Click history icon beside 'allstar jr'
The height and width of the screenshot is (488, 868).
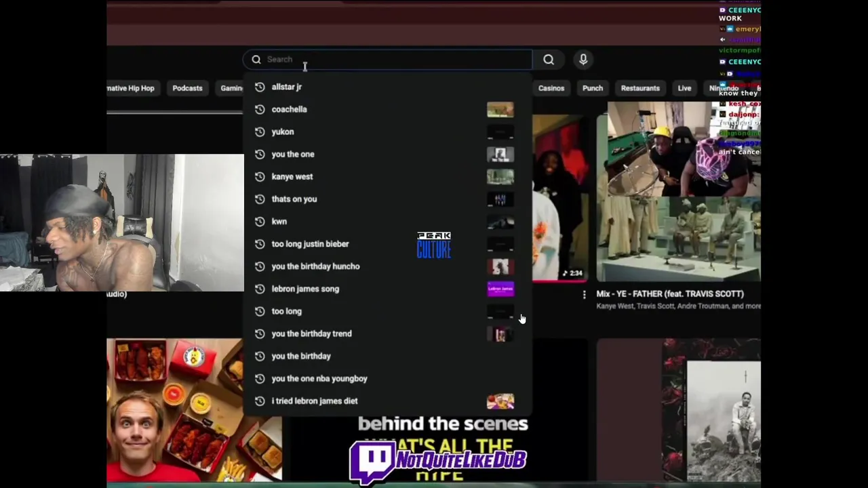coord(260,87)
